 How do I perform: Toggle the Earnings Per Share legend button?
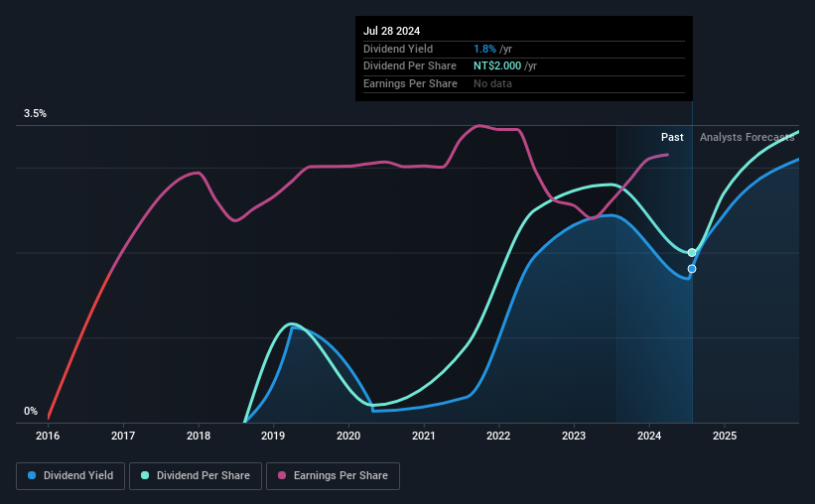coord(333,476)
